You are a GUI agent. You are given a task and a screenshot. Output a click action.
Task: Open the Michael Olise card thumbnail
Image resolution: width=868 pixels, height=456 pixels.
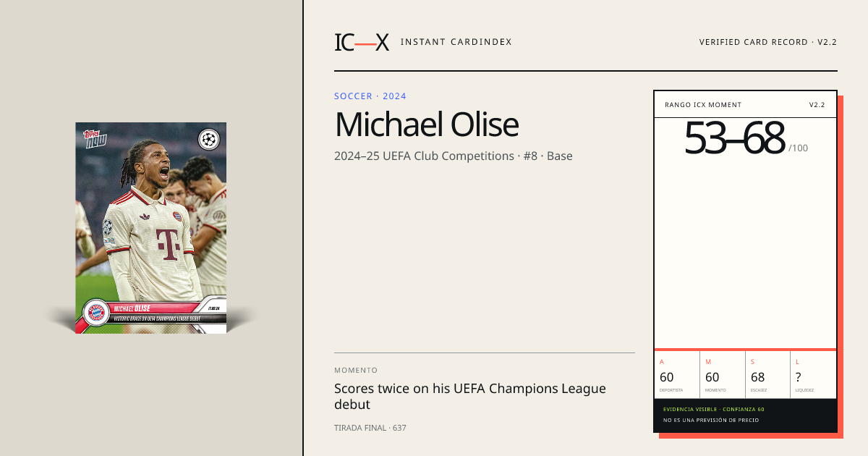coord(151,228)
